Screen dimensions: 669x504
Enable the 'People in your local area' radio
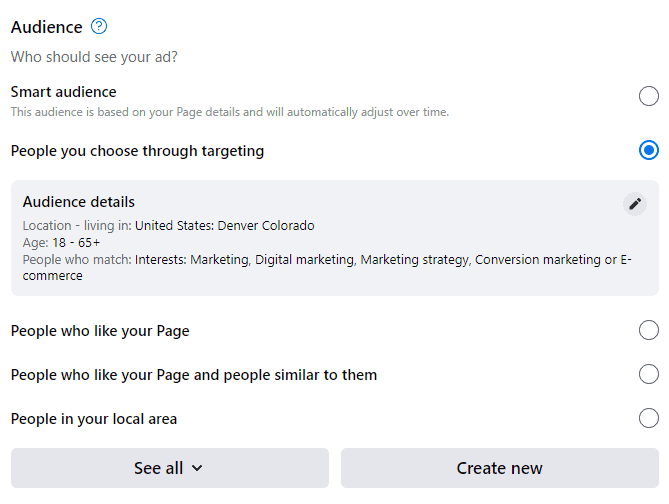pyautogui.click(x=649, y=418)
